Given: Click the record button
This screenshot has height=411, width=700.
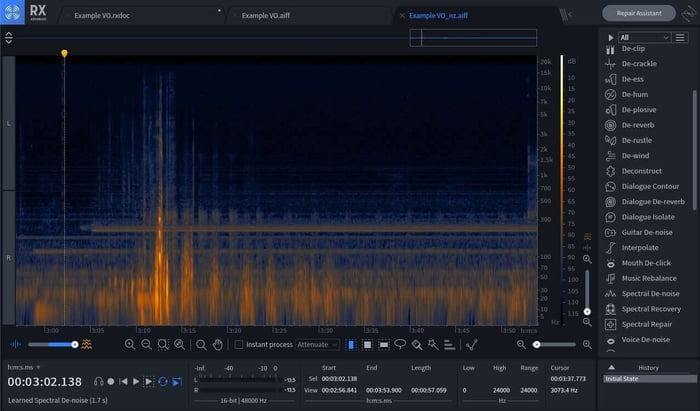Looking at the screenshot, I should coord(111,382).
